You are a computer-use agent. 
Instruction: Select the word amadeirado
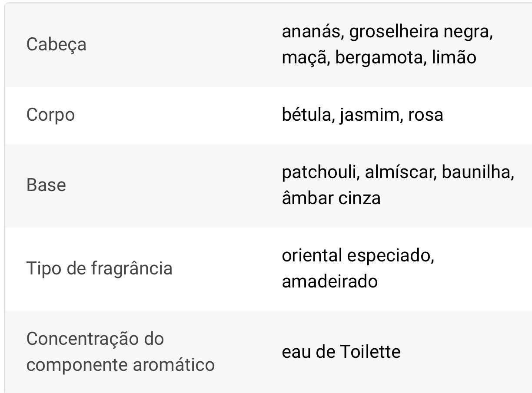329,281
